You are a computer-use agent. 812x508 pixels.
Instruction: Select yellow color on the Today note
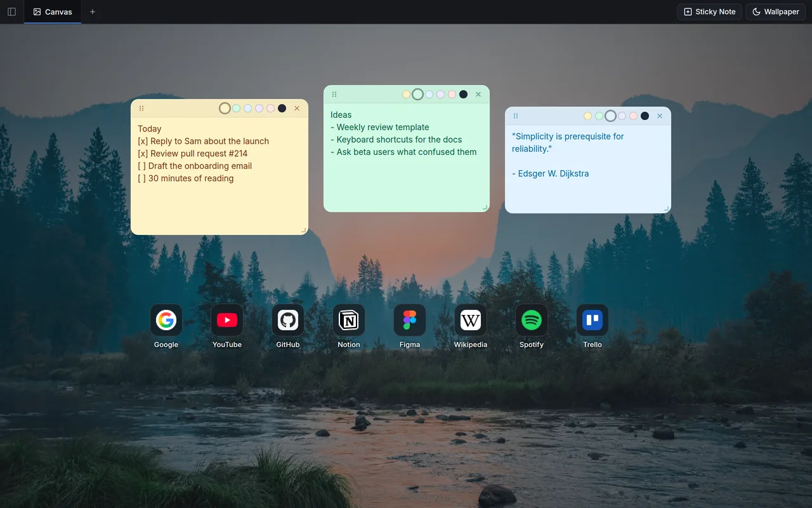pyautogui.click(x=225, y=109)
